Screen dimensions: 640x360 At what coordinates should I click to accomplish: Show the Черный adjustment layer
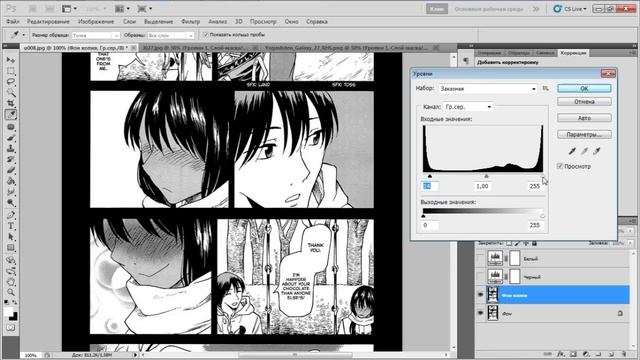(480, 277)
